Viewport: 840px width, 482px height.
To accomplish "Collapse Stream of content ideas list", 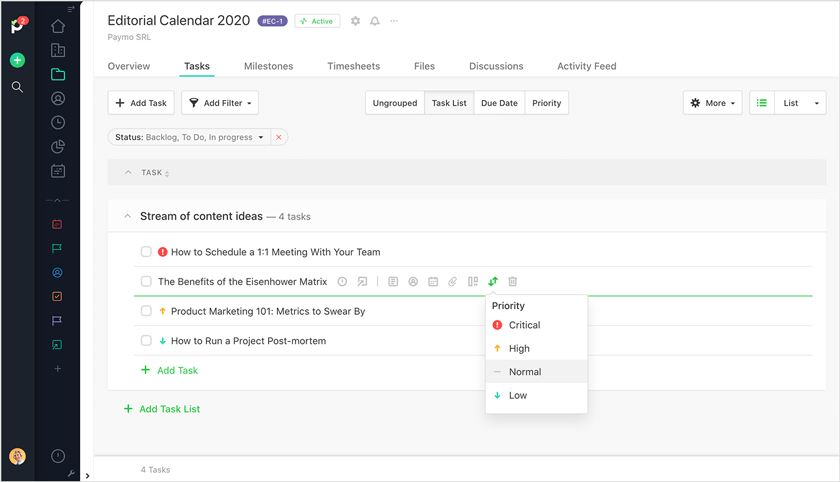I will coord(128,216).
